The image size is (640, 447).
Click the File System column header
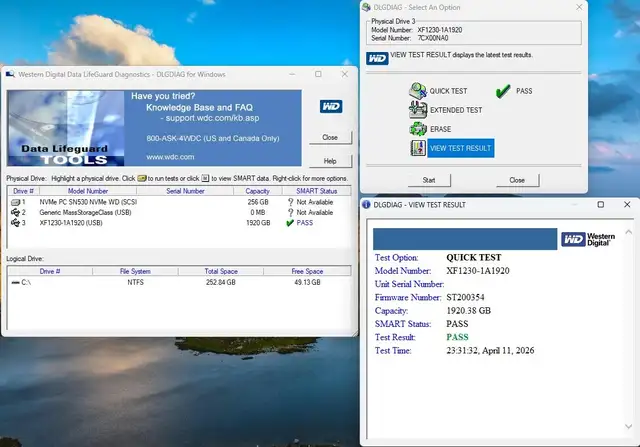point(135,271)
